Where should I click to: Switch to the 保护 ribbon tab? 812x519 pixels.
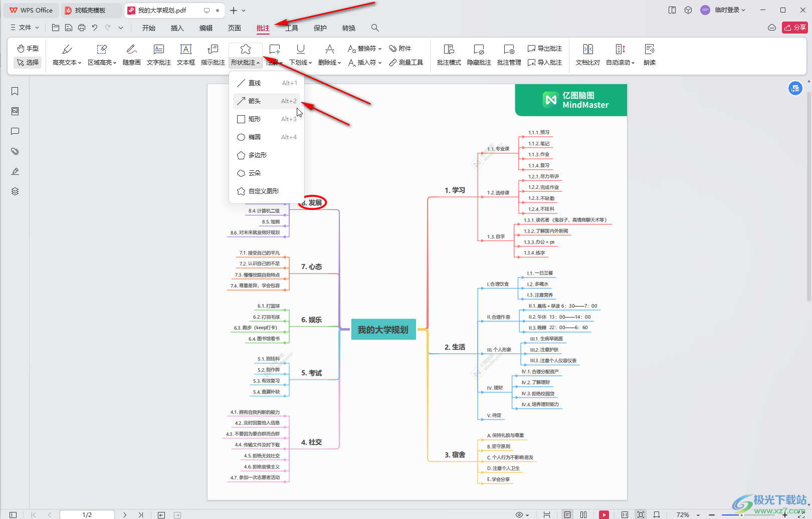(x=320, y=28)
